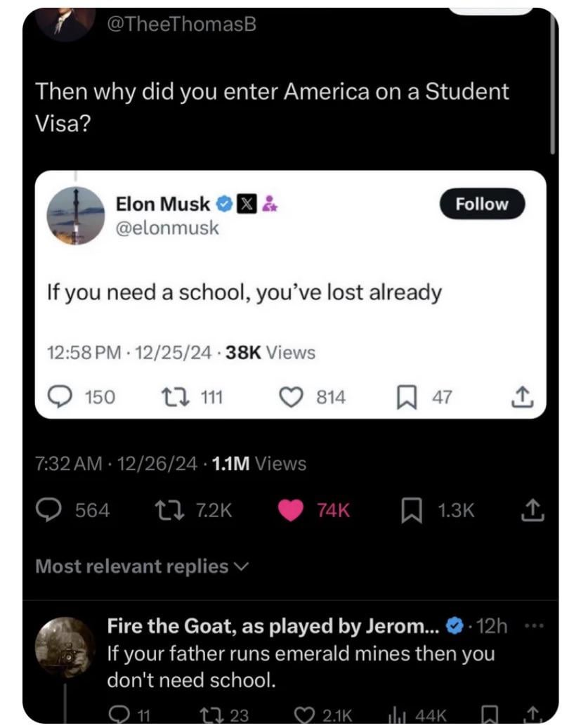Open Elon Musk's profile picture in quoted tweet

(x=75, y=216)
